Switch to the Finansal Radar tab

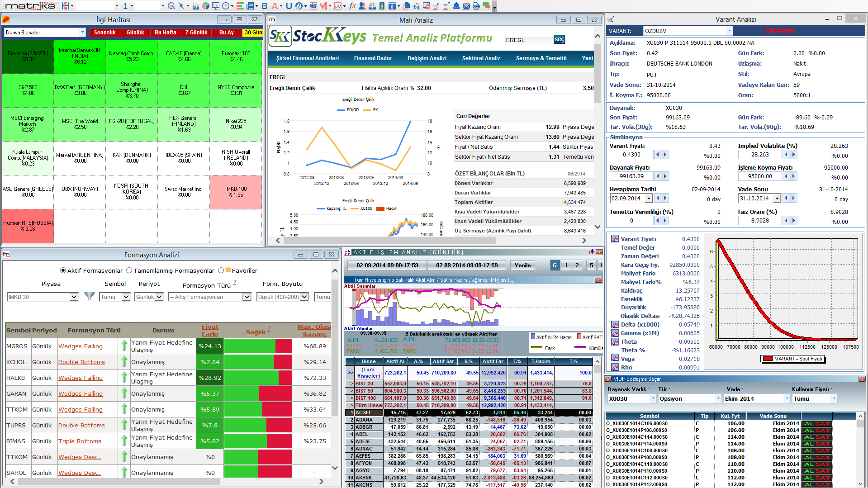pyautogui.click(x=373, y=58)
